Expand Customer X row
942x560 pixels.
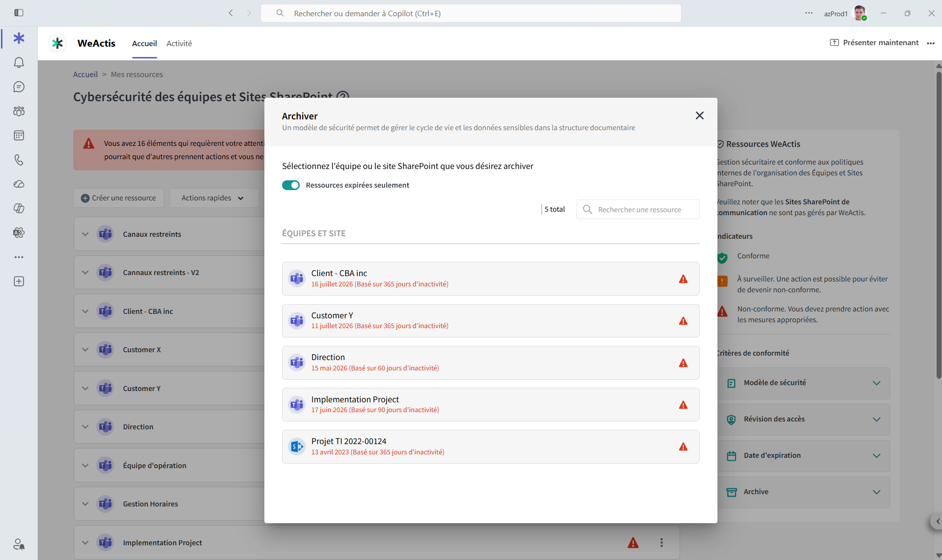pos(86,350)
